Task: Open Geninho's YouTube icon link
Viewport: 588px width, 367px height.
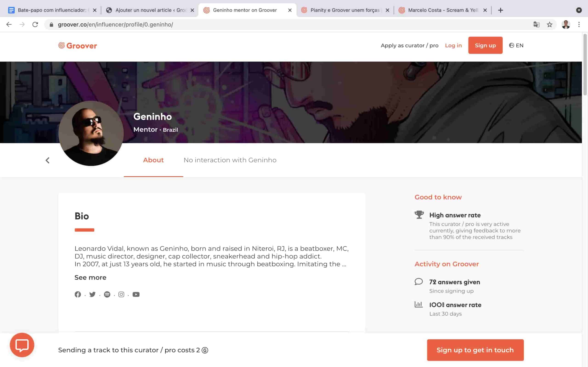Action: pyautogui.click(x=136, y=295)
